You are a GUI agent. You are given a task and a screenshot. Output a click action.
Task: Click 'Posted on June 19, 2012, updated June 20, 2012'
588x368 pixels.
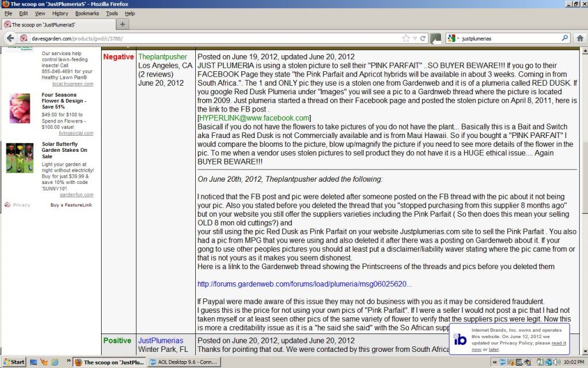click(276, 57)
